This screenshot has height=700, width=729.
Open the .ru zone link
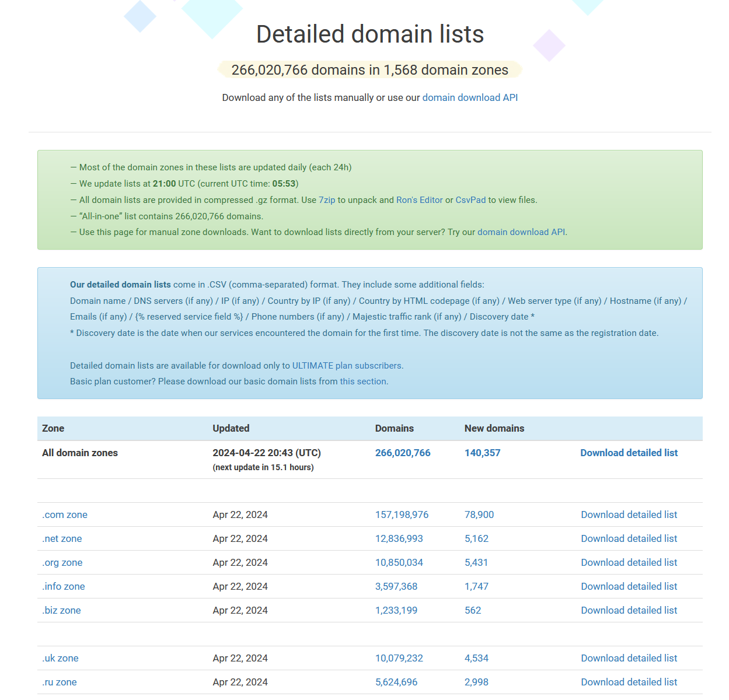(60, 682)
